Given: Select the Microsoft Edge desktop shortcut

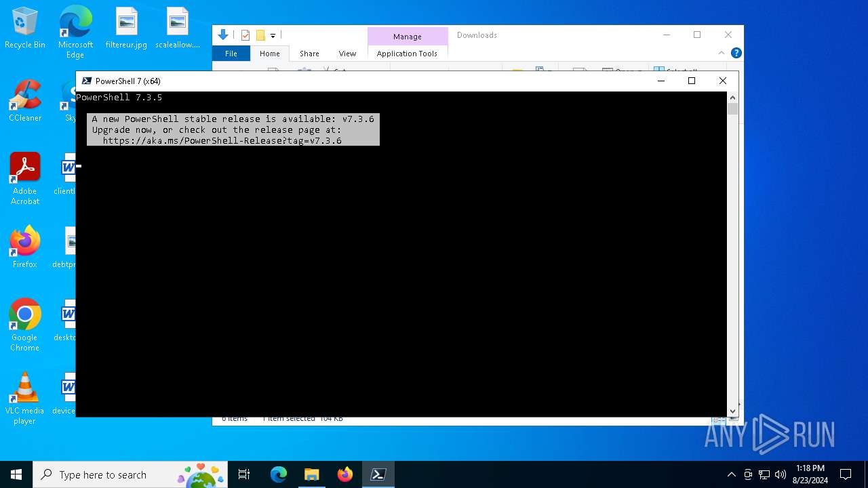Looking at the screenshot, I should tap(75, 33).
